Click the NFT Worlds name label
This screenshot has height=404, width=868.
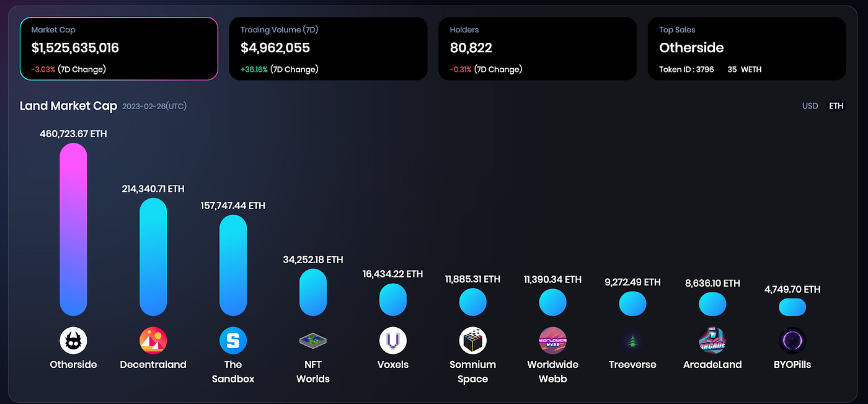pyautogui.click(x=313, y=372)
